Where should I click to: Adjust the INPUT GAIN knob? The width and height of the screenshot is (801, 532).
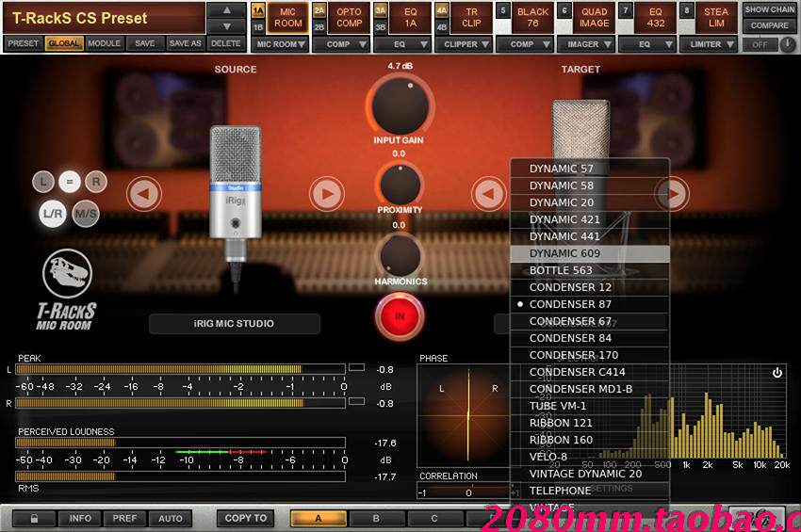tap(400, 106)
